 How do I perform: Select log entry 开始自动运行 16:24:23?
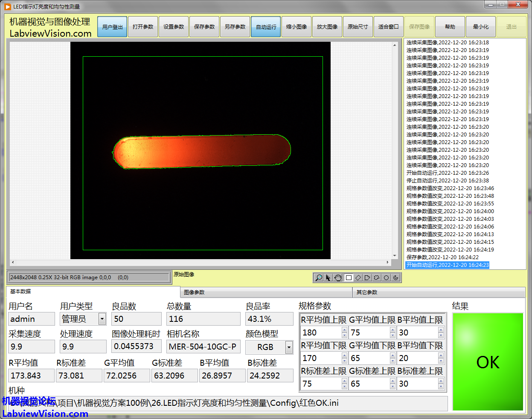[447, 265]
